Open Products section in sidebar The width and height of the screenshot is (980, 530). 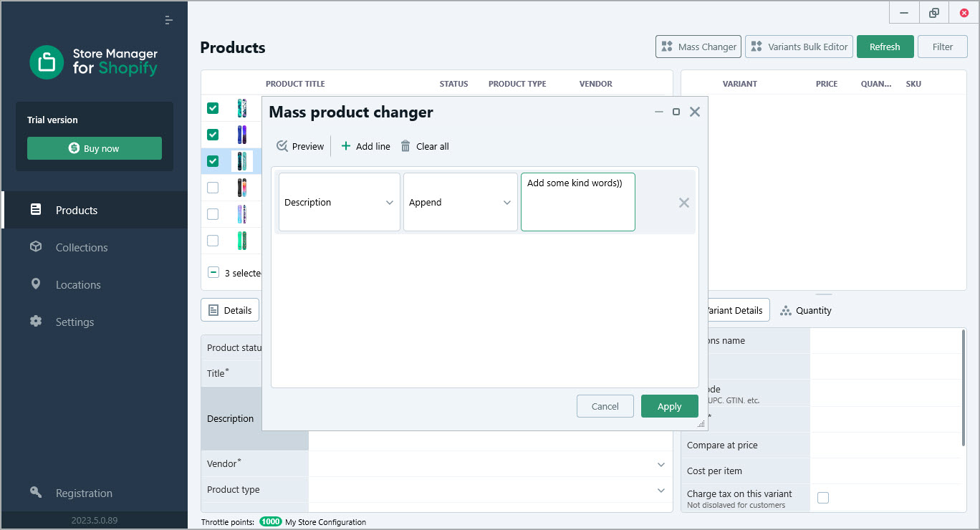[95, 210]
